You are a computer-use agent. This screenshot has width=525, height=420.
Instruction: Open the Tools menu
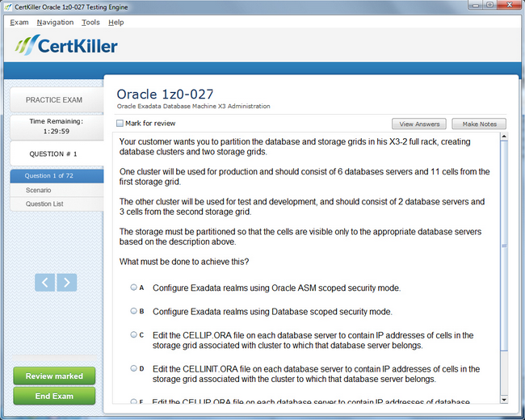tap(90, 23)
